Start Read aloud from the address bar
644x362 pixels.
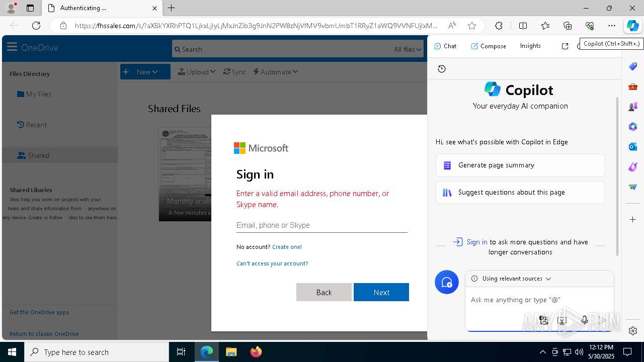coord(452,26)
